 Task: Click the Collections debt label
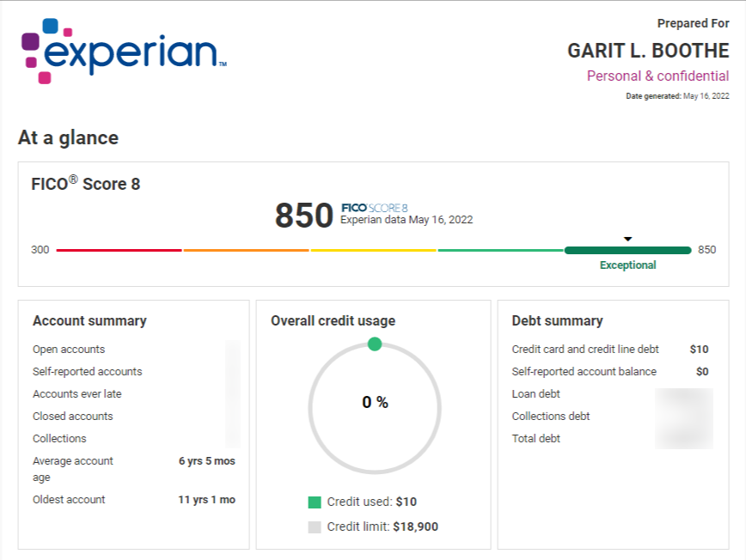coord(551,417)
